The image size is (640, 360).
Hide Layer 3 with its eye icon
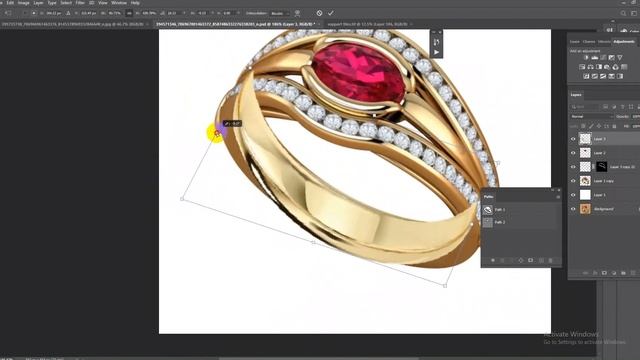[x=573, y=139]
